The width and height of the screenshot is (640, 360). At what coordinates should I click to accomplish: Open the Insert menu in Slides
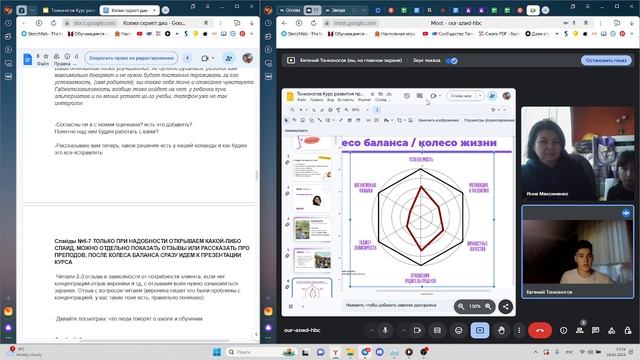pyautogui.click(x=346, y=100)
